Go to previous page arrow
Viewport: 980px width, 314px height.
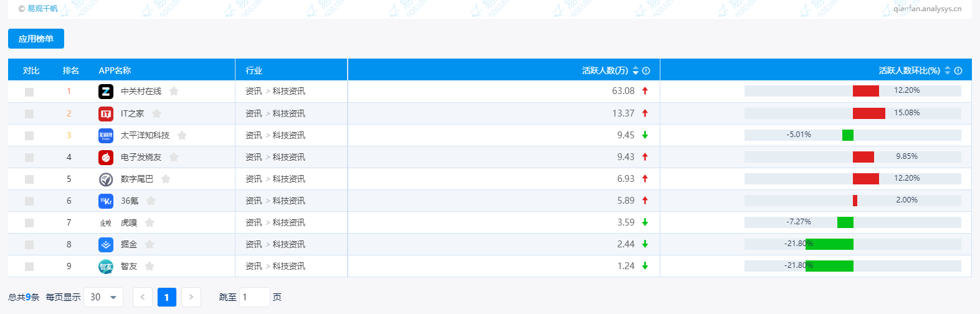click(143, 297)
